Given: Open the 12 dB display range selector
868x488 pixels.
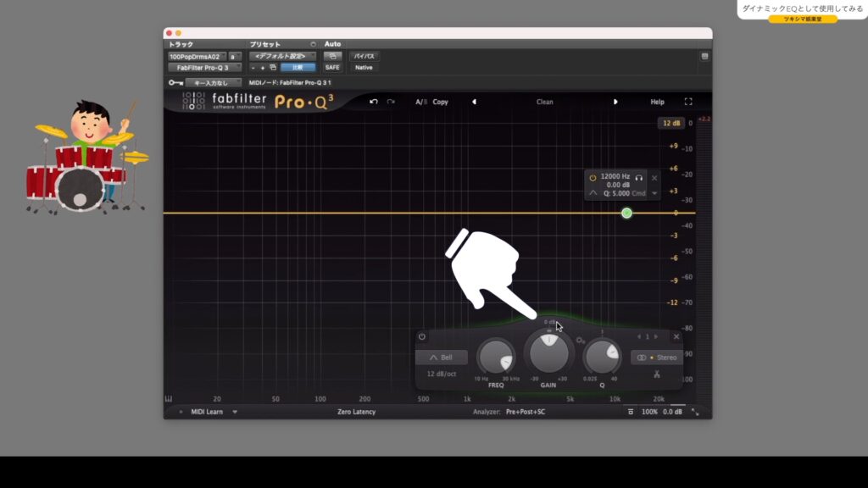Looking at the screenshot, I should [x=671, y=123].
